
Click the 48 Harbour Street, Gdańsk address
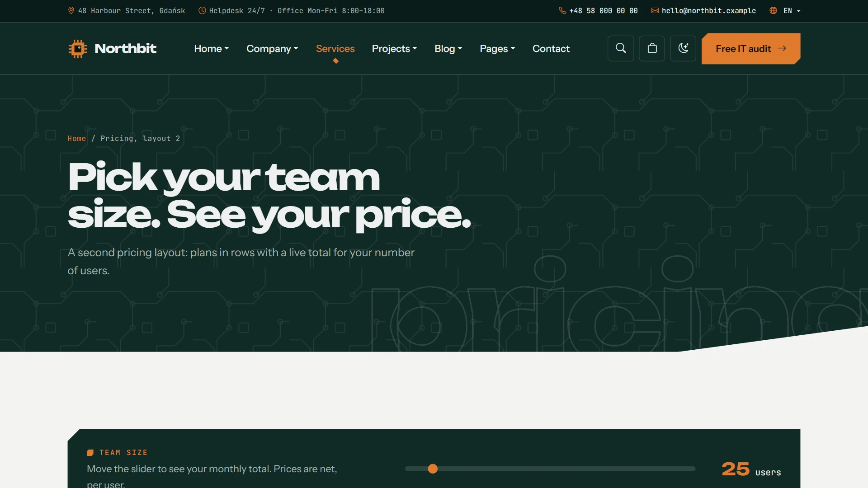click(x=132, y=10)
